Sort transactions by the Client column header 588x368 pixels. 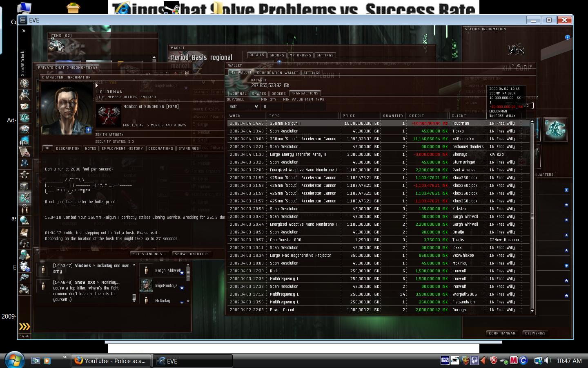coord(468,116)
